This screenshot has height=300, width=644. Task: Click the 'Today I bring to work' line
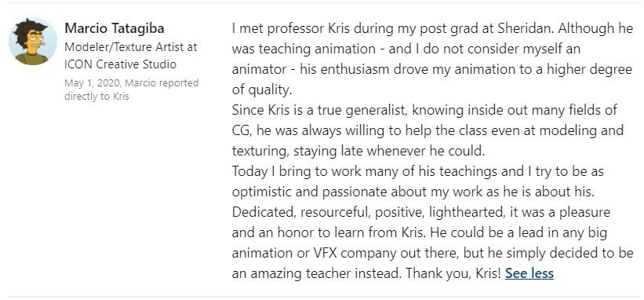click(417, 171)
